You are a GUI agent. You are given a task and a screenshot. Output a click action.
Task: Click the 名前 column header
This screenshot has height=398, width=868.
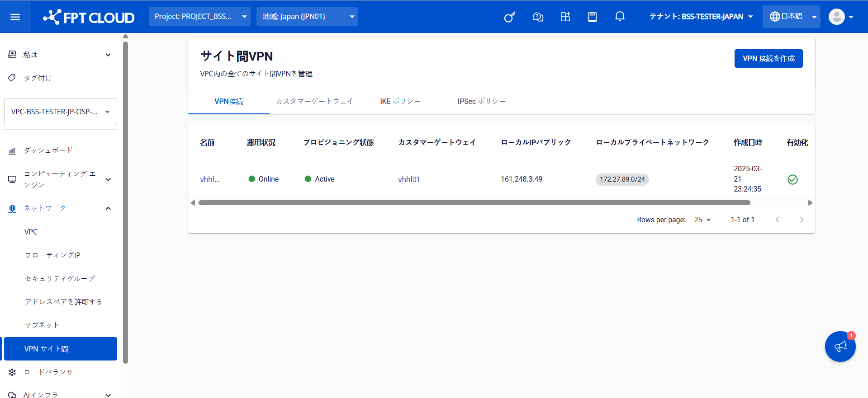(x=207, y=143)
